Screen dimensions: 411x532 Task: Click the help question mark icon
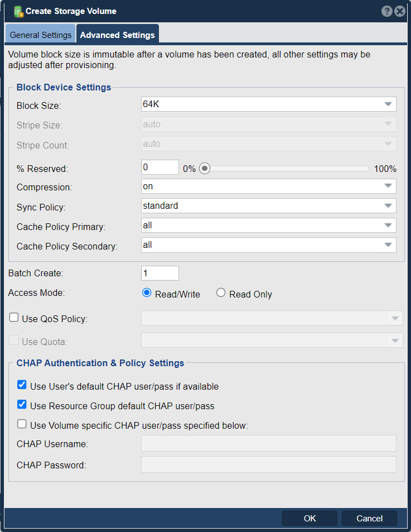click(x=387, y=11)
